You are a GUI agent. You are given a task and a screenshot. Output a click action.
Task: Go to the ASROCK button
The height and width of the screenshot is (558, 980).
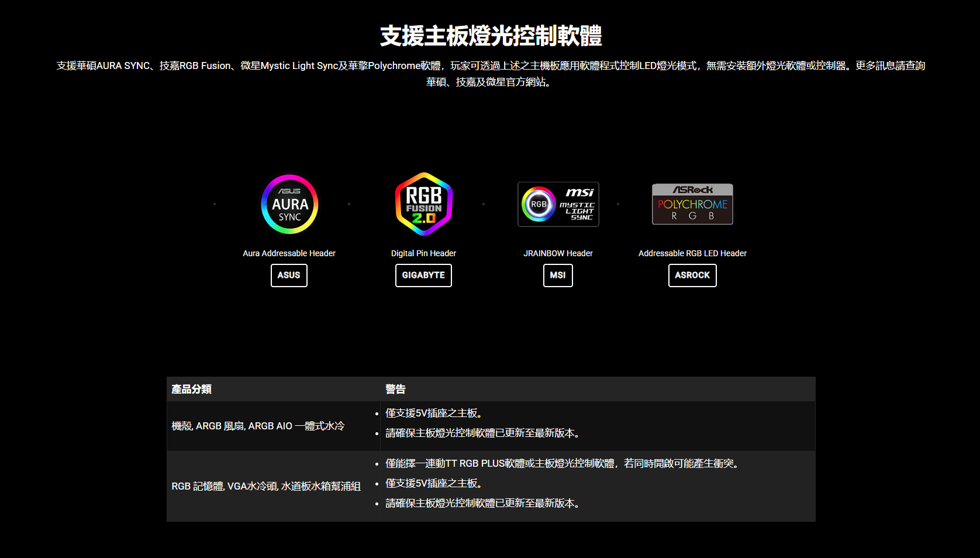click(x=692, y=275)
